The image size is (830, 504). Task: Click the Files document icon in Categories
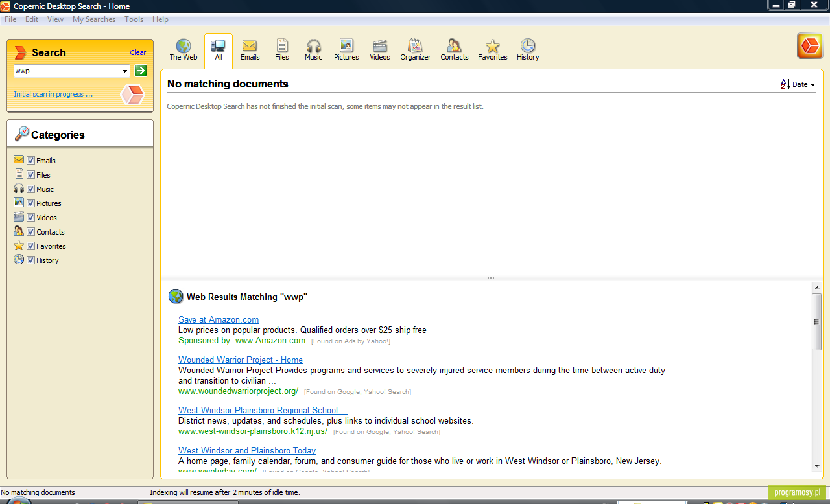tap(19, 174)
